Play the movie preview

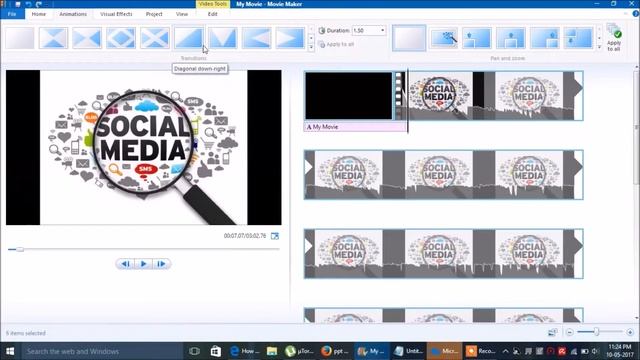[x=144, y=264]
